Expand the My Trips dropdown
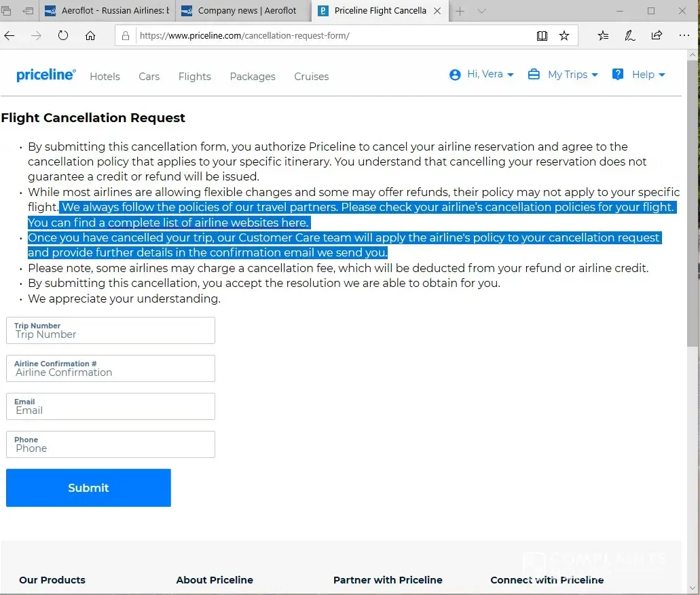 tap(573, 75)
